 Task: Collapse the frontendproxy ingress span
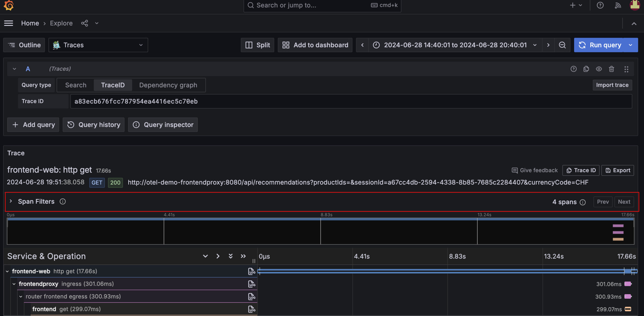14,284
